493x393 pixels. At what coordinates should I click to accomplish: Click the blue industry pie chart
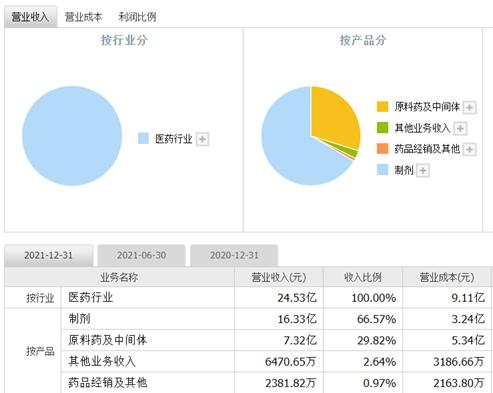pos(72,136)
